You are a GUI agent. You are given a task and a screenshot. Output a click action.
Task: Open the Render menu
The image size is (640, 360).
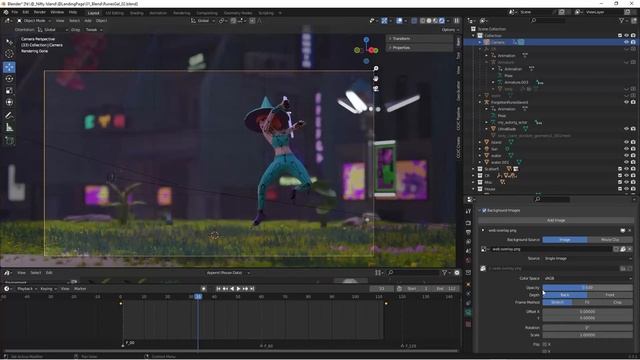tap(40, 13)
